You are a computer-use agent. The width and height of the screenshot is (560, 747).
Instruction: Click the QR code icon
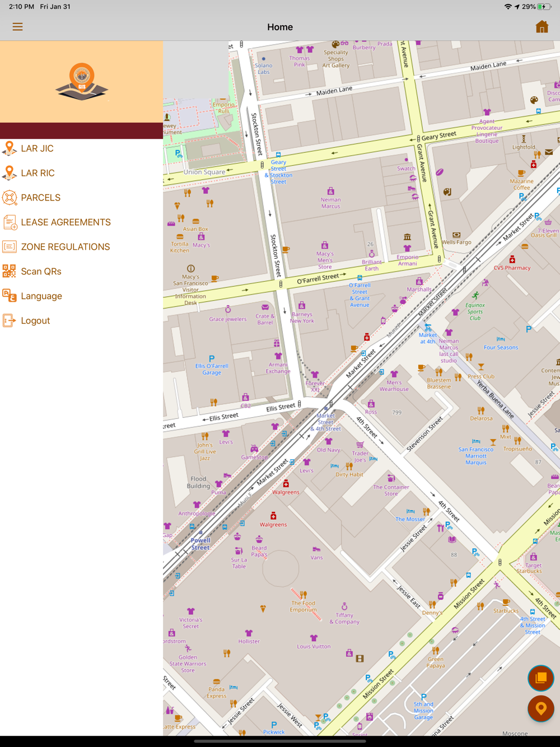[x=10, y=272]
